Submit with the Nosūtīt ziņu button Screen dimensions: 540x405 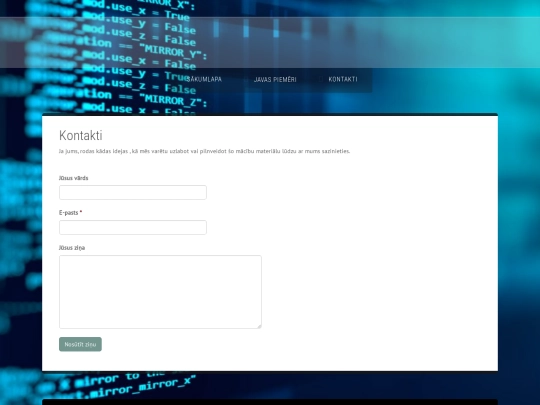[80, 344]
